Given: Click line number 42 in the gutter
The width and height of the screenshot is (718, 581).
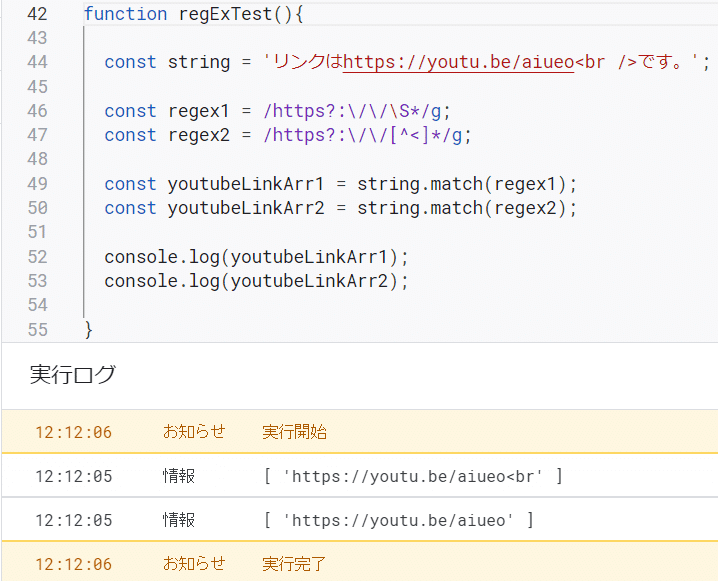Looking at the screenshot, I should tap(36, 14).
